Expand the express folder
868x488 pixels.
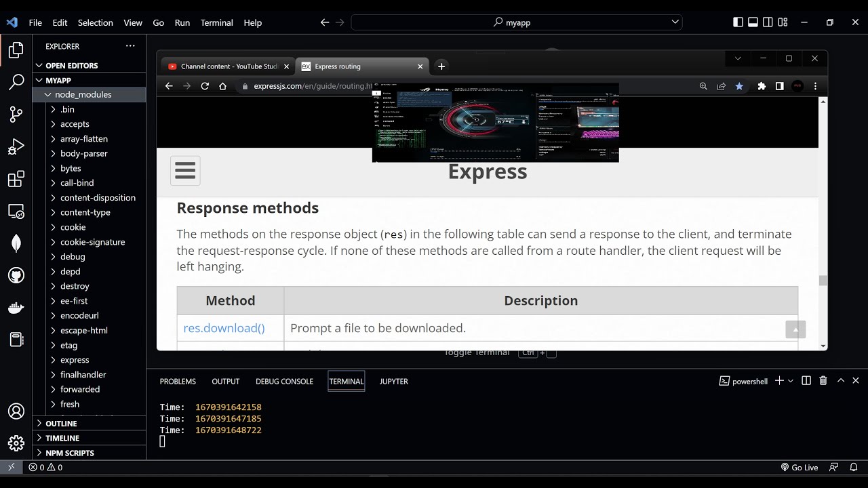[x=90, y=360]
